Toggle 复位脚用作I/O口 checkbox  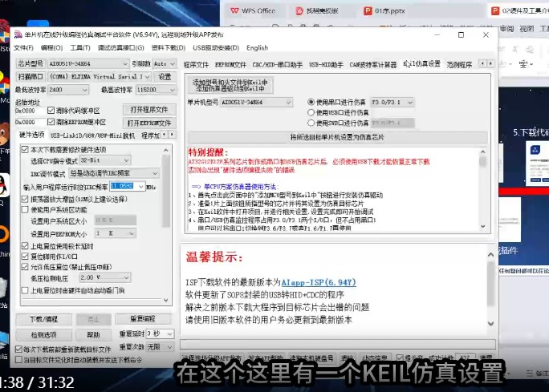[25, 257]
